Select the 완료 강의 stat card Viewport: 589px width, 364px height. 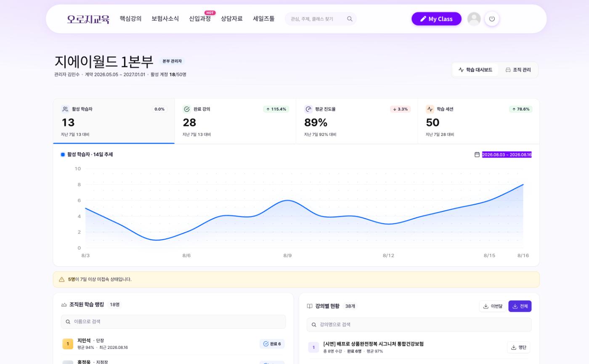click(236, 121)
